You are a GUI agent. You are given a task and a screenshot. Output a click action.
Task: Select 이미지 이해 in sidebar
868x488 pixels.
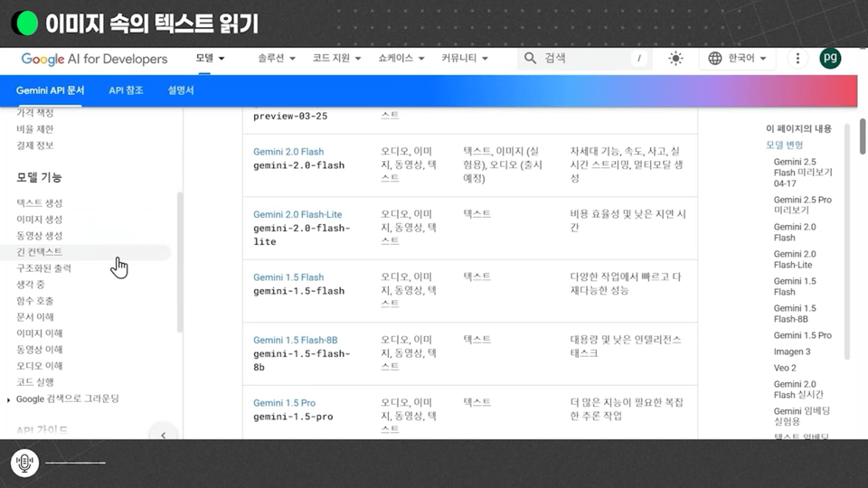39,333
